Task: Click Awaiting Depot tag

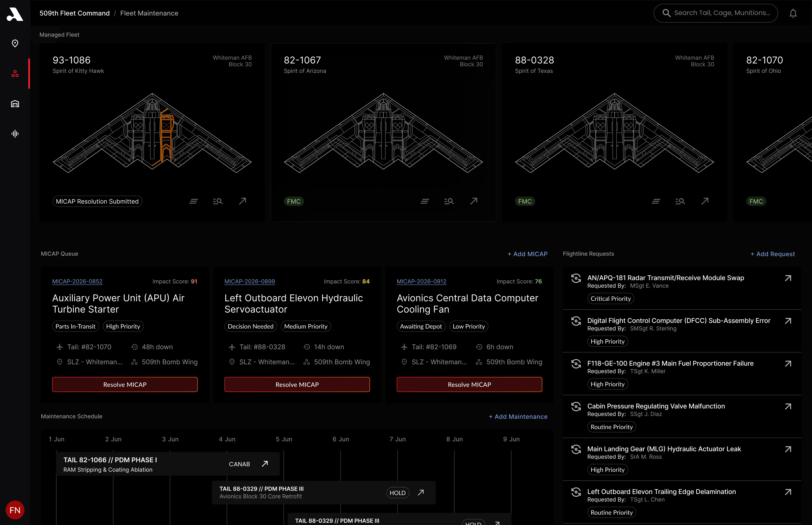Action: pos(421,326)
